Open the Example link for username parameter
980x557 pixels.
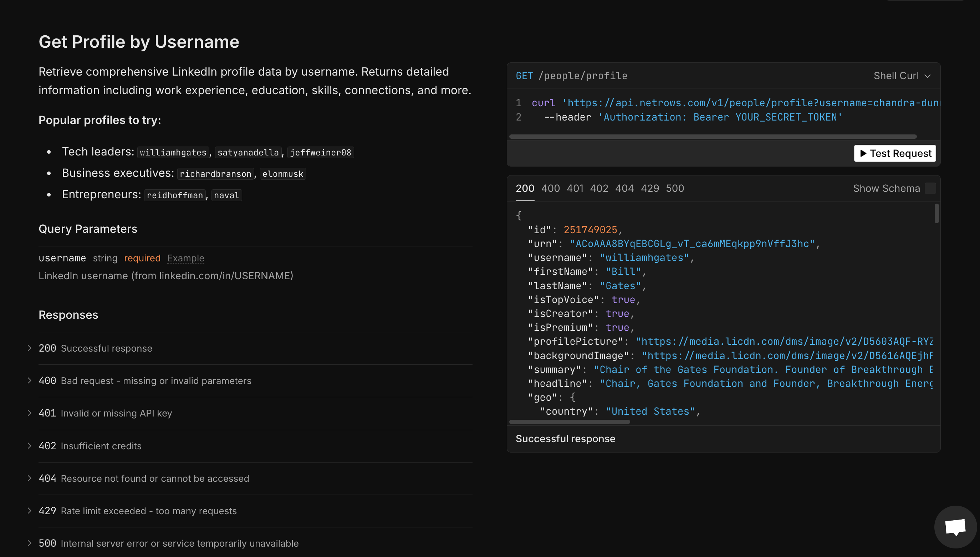pos(185,258)
